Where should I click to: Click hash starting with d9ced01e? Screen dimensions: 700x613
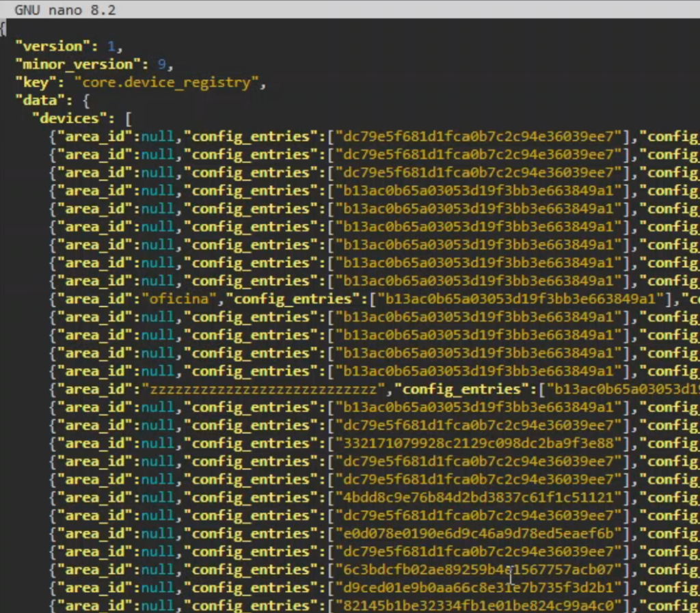tap(478, 588)
